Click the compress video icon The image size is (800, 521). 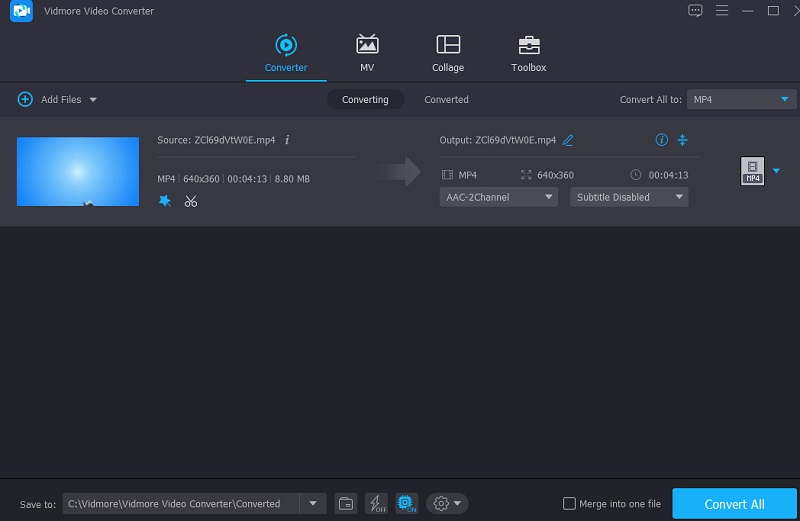pos(682,139)
